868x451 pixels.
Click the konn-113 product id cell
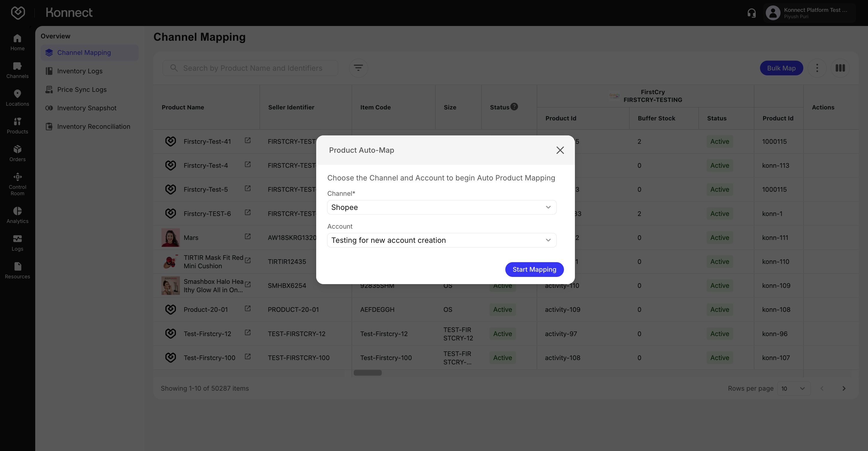pyautogui.click(x=776, y=165)
